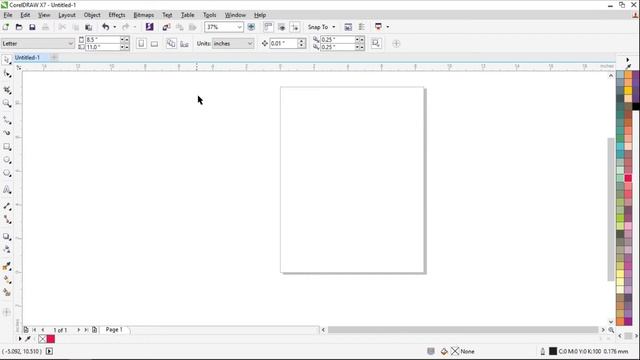The image size is (640, 360).
Task: Open the Units inches dropdown
Action: coord(250,43)
